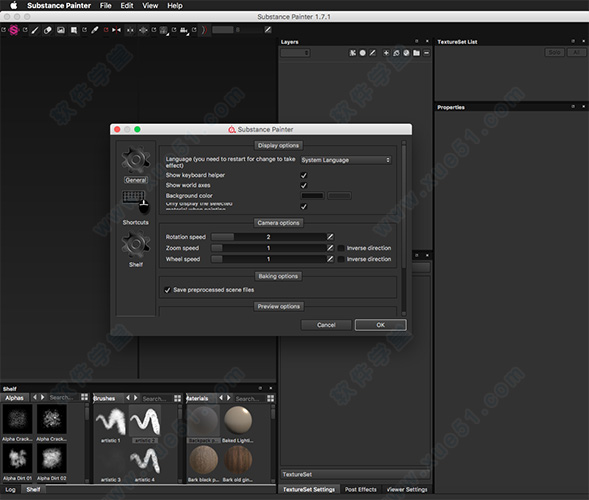This screenshot has height=500, width=589.
Task: Click the All button in TextureSet List
Action: click(x=576, y=53)
